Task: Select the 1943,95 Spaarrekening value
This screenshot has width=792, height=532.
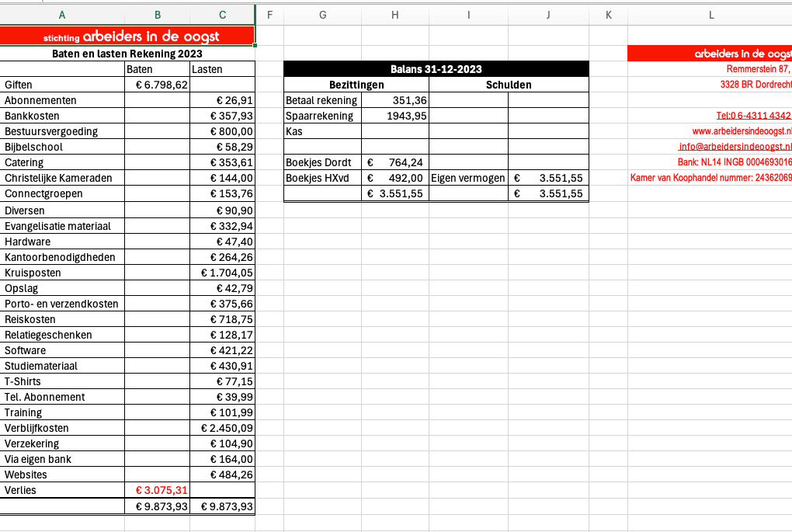Action: (395, 116)
